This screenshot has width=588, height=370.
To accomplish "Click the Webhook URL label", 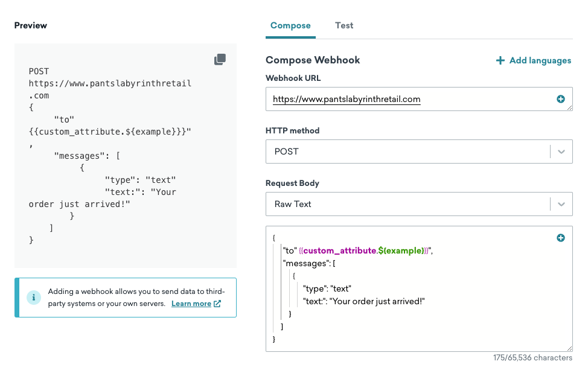I will [293, 78].
